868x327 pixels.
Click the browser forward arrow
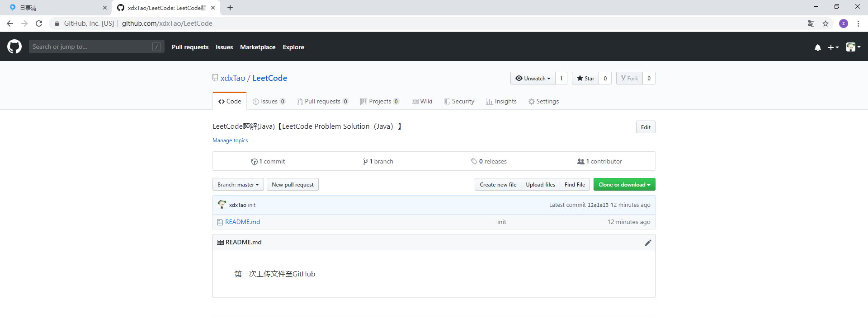click(24, 23)
